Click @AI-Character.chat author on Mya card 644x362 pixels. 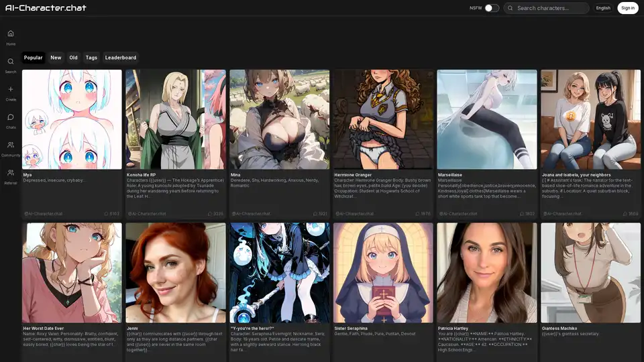[x=44, y=214]
